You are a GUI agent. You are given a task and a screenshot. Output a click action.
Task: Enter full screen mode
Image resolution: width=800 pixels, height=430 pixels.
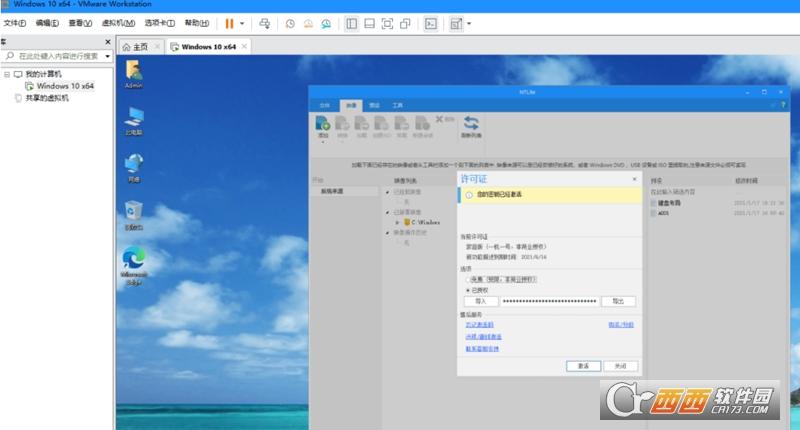click(387, 23)
